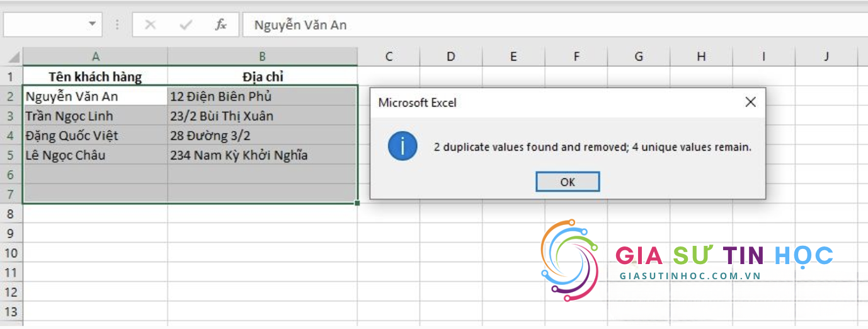Select cell 'Nguyễn Văn An'

[96, 96]
